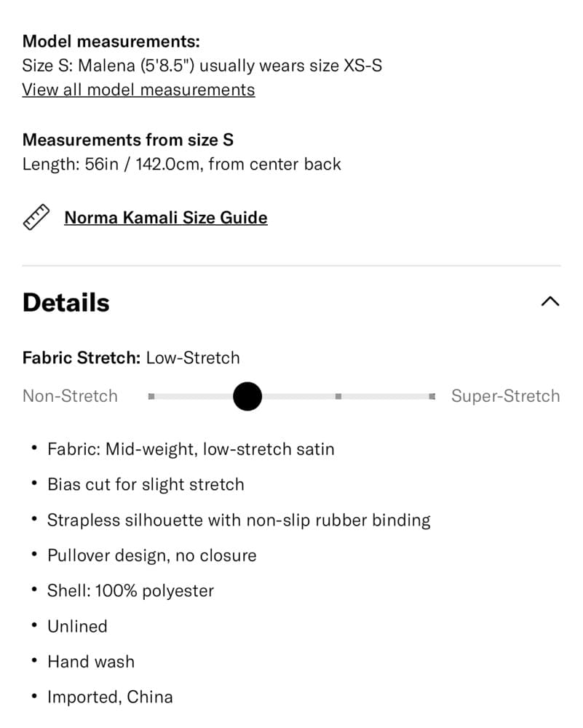Click the Strapless silhouette bullet item
Image resolution: width=583 pixels, height=728 pixels.
point(239,521)
